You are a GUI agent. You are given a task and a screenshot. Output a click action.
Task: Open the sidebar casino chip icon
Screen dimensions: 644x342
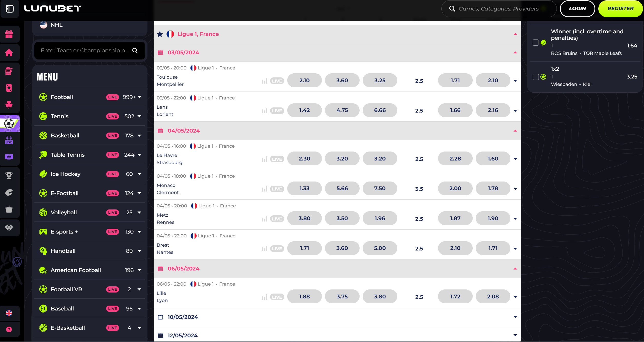(x=9, y=192)
